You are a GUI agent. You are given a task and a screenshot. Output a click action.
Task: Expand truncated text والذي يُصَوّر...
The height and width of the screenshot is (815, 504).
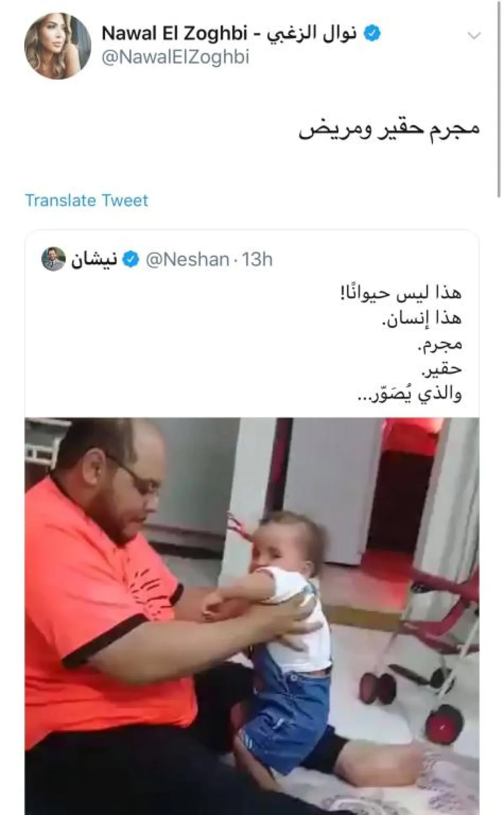pyautogui.click(x=409, y=394)
